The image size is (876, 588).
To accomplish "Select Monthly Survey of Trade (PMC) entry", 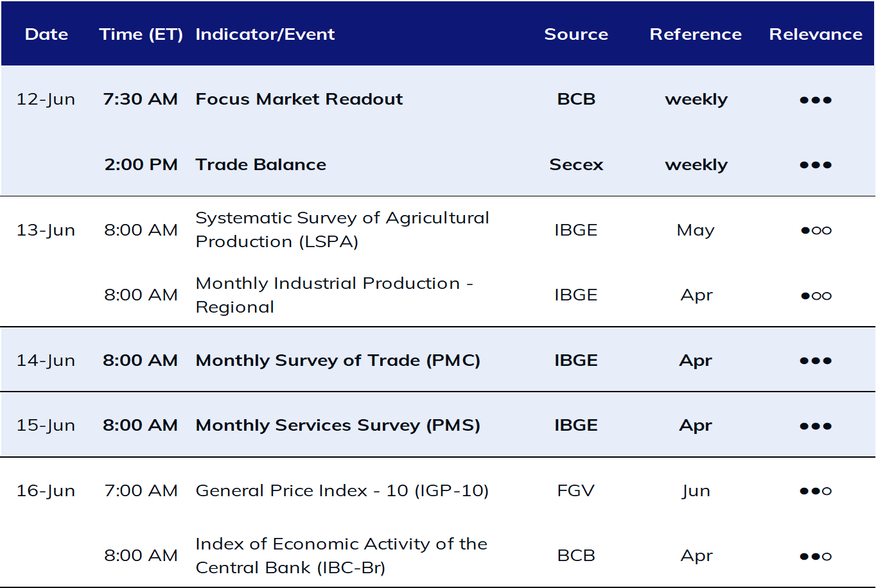I will (x=338, y=360).
